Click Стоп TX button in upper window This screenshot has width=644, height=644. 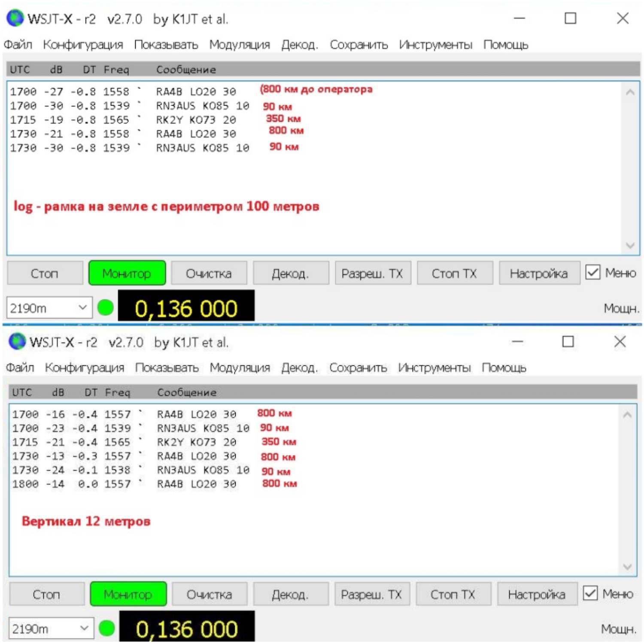(455, 273)
